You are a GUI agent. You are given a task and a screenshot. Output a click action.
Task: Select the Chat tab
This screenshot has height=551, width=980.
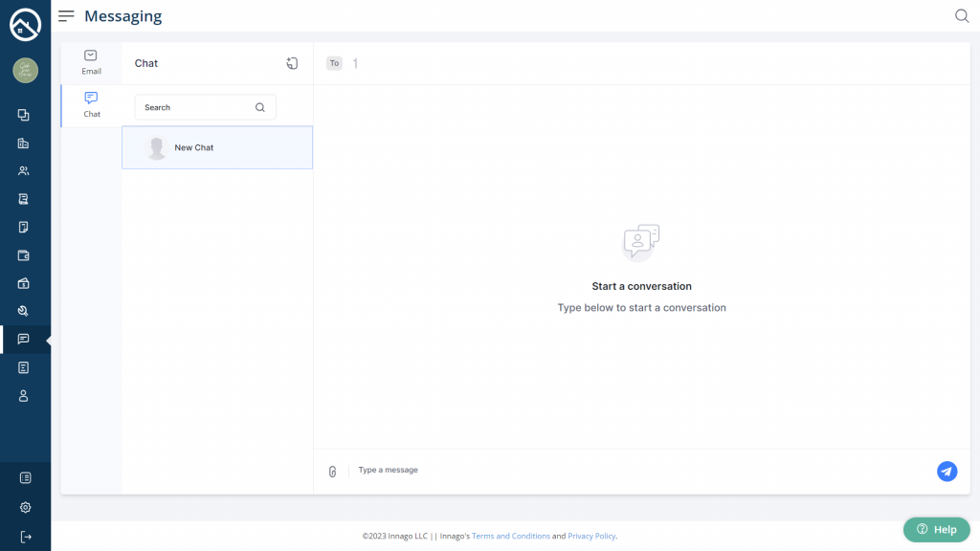[x=91, y=104]
